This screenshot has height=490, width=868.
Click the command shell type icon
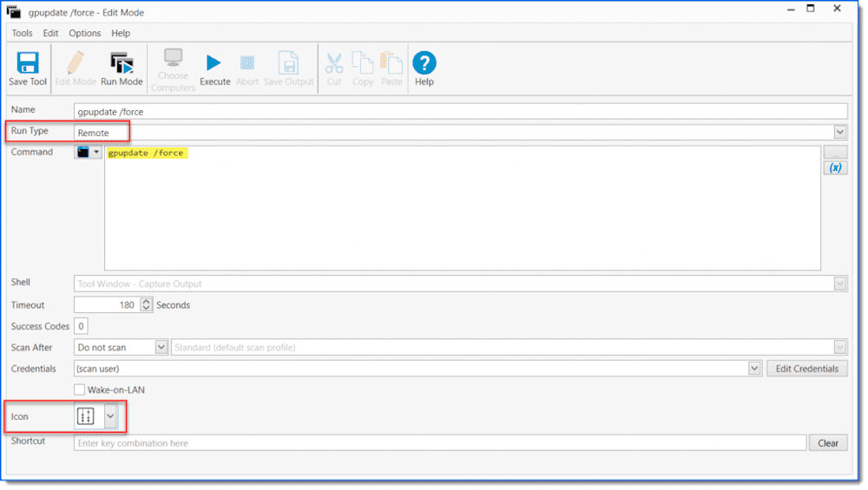(x=83, y=152)
